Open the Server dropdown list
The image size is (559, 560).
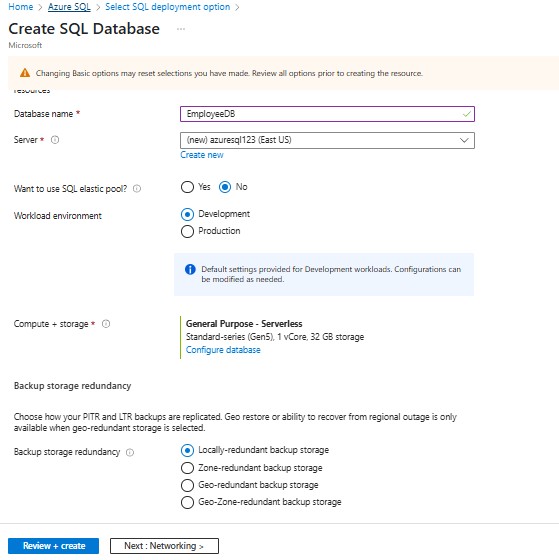tap(327, 140)
